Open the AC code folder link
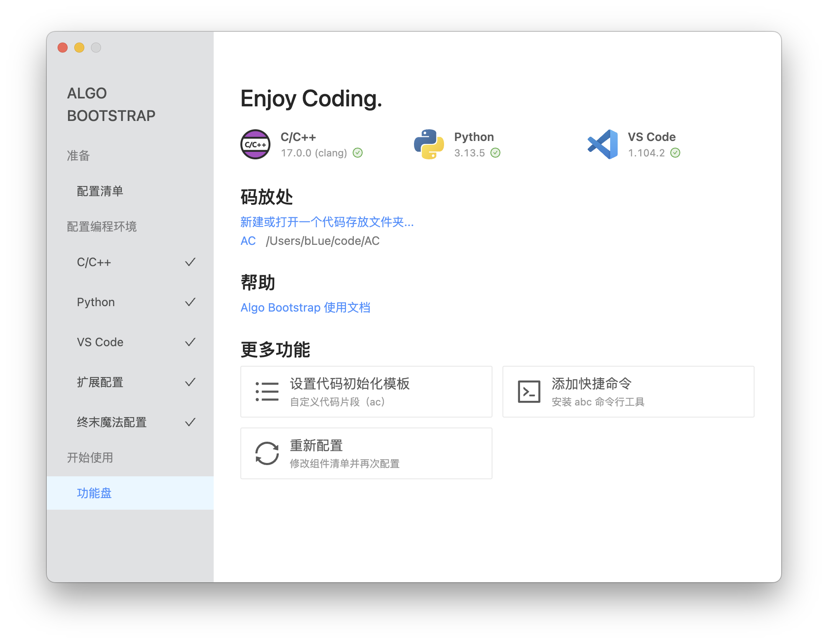This screenshot has width=828, height=644. pos(248,241)
